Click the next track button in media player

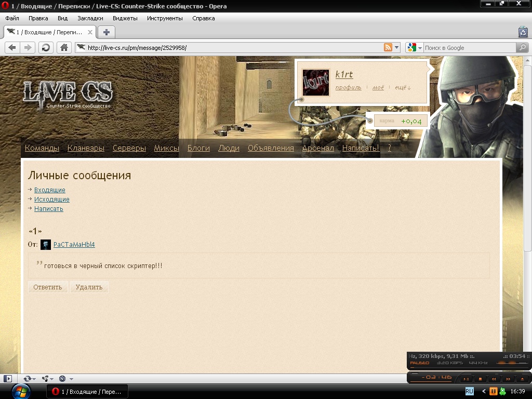coord(508,379)
